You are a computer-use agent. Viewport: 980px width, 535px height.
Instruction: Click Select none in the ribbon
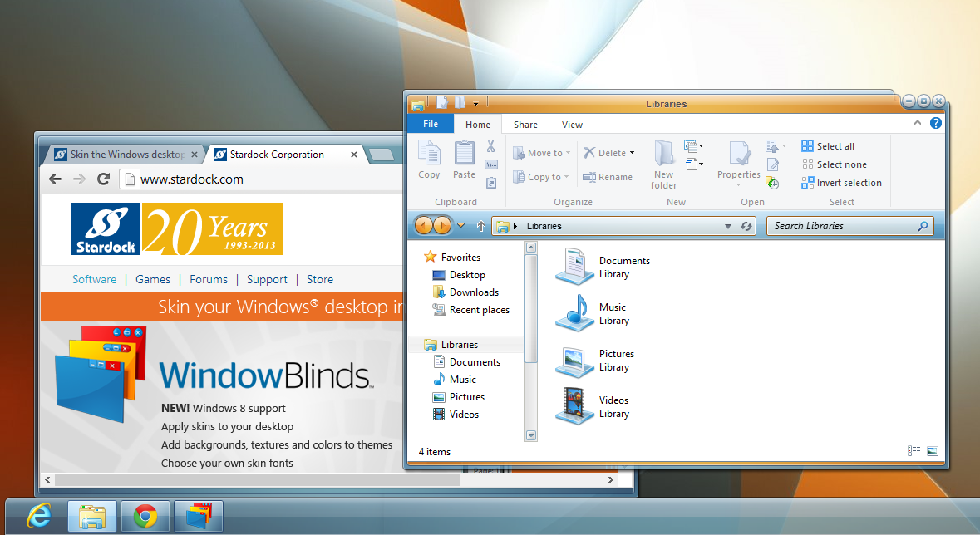[x=835, y=164]
